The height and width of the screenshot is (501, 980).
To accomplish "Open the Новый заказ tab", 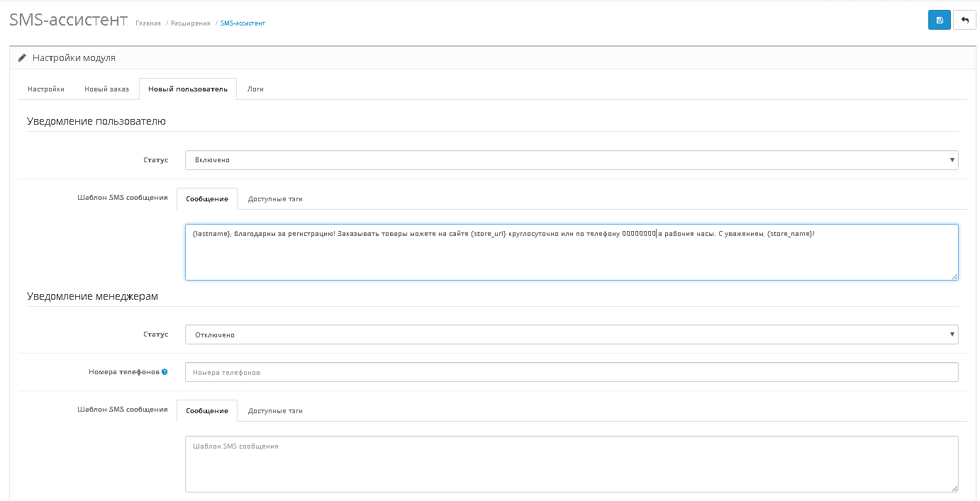I will pos(106,89).
